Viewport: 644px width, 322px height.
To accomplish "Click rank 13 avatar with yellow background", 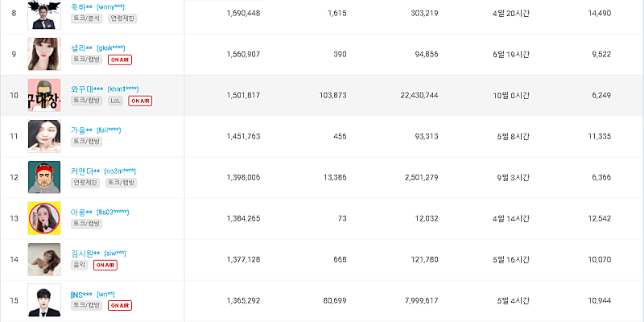I will [44, 218].
